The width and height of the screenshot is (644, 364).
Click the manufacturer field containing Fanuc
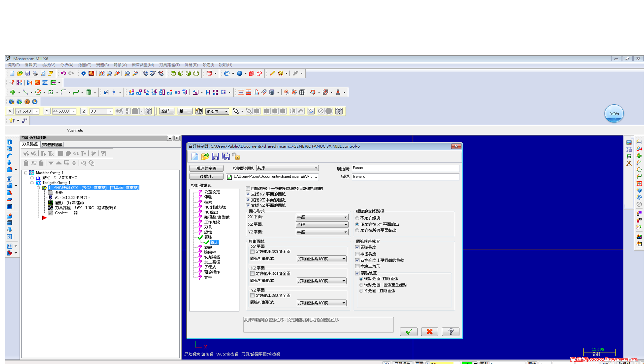pyautogui.click(x=405, y=168)
